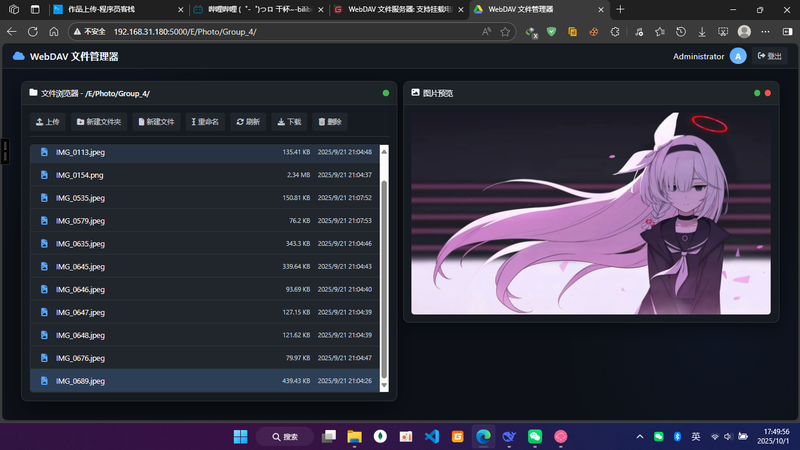Open the browser profile icon
The width and height of the screenshot is (800, 450).
point(744,32)
